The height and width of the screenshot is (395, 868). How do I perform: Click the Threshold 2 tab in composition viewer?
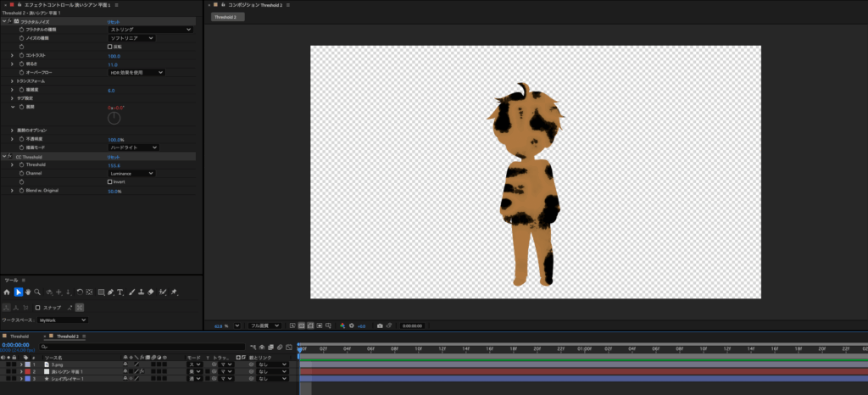pos(227,17)
